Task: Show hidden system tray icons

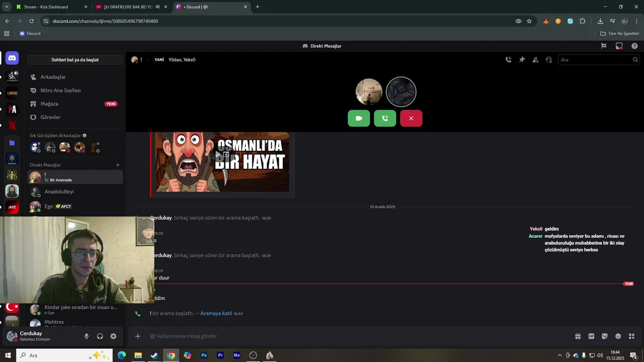Action: pos(559,355)
